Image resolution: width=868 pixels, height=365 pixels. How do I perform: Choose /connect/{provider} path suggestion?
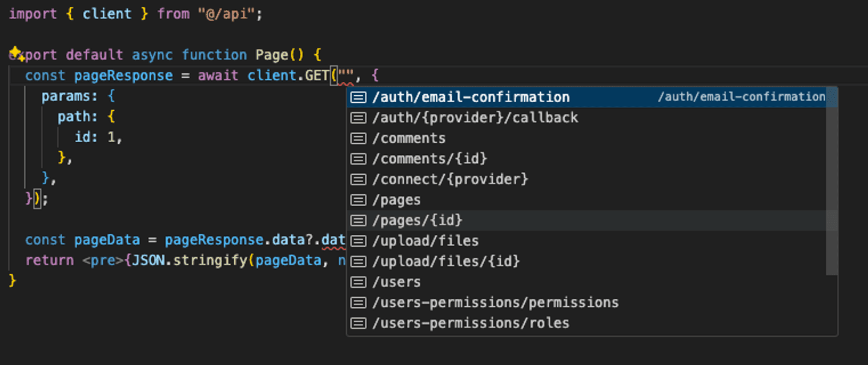(587, 179)
